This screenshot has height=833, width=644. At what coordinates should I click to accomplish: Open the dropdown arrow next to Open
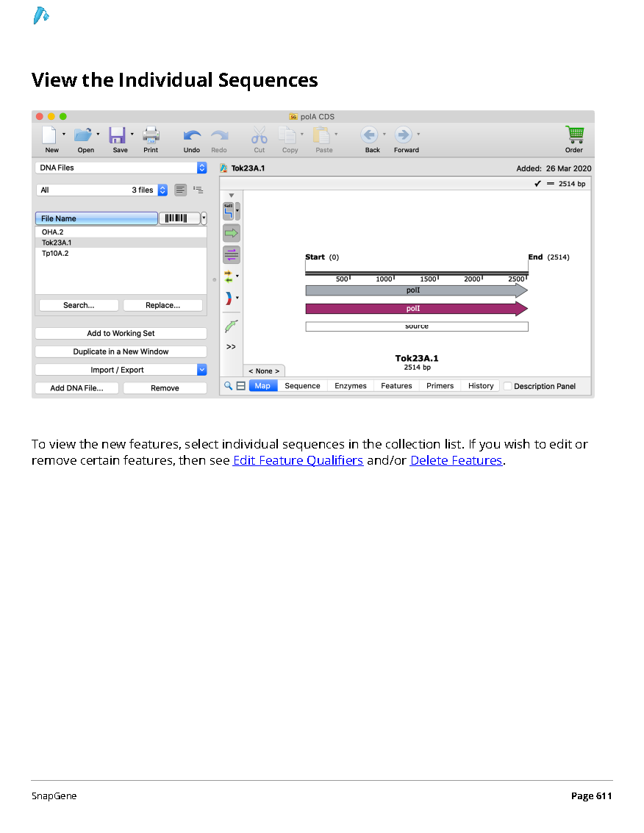[x=98, y=135]
